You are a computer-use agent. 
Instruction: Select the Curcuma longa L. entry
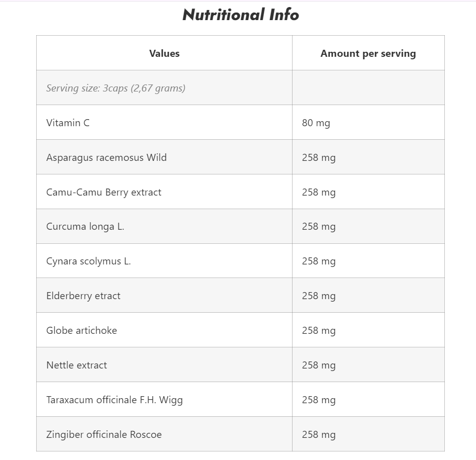pyautogui.click(x=85, y=227)
